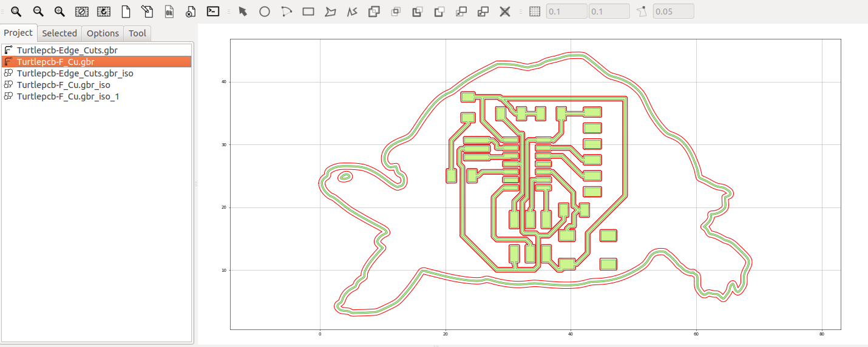Screen dimensions: 868x347
Task: Click the Zoom Fit magnifier icon
Action: click(16, 11)
